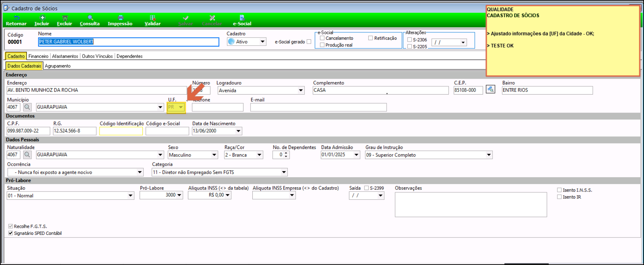Screen dimensions: 644x265
Task: Click the Endereço input field
Action: point(97,90)
